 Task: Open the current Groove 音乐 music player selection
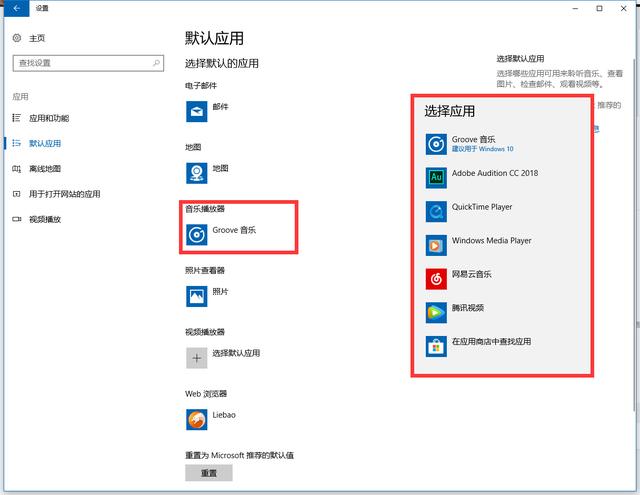[196, 233]
